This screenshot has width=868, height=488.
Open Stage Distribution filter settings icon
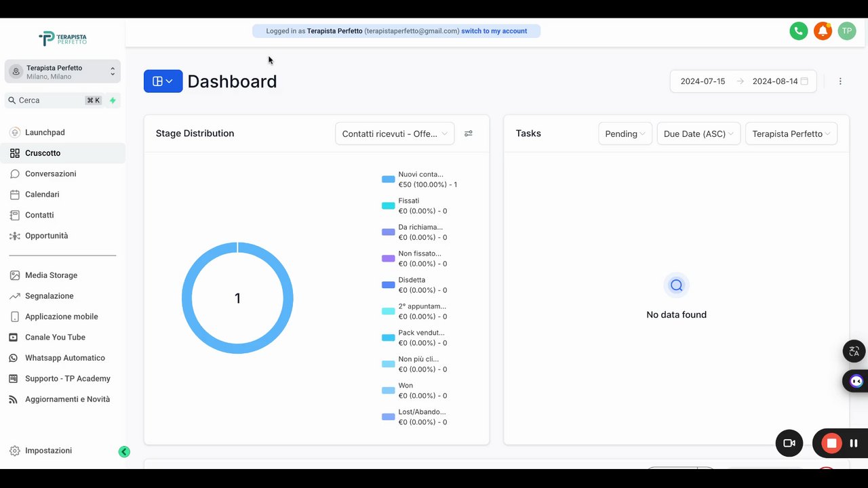[469, 134]
